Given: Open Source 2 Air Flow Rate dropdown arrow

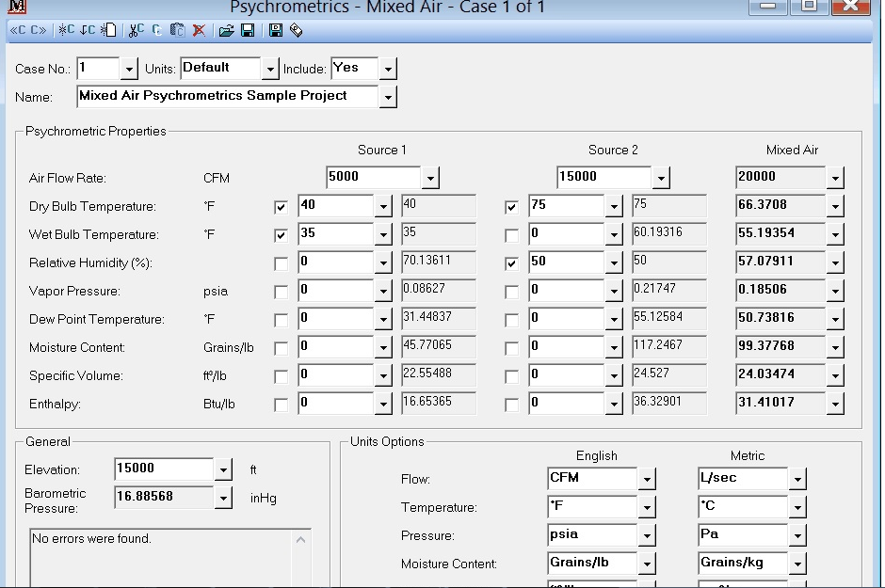Looking at the screenshot, I should tap(661, 178).
